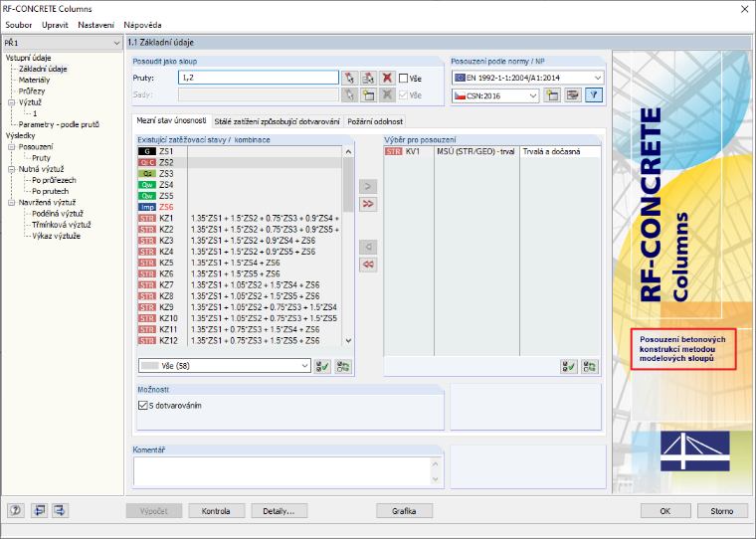Select Po průřezech tree item
756x539 pixels.
54,180
